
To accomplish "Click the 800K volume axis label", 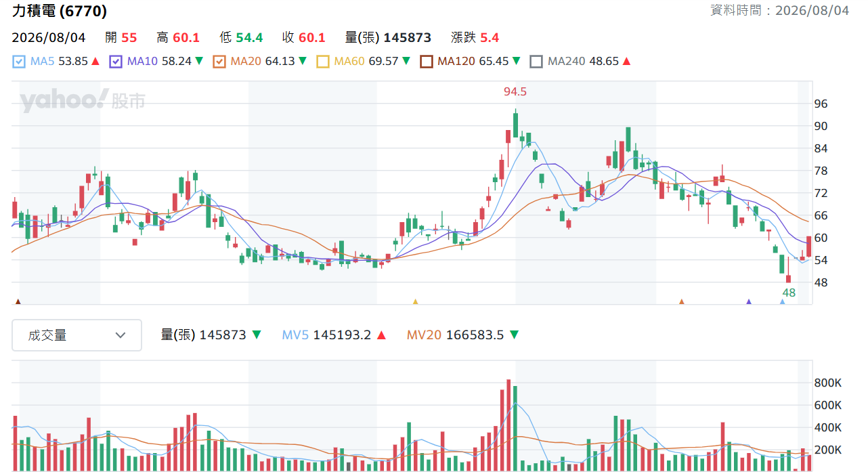I will [827, 383].
